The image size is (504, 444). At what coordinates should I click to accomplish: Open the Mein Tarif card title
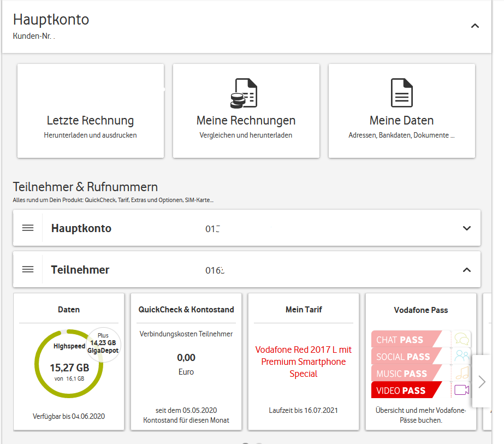[304, 310]
